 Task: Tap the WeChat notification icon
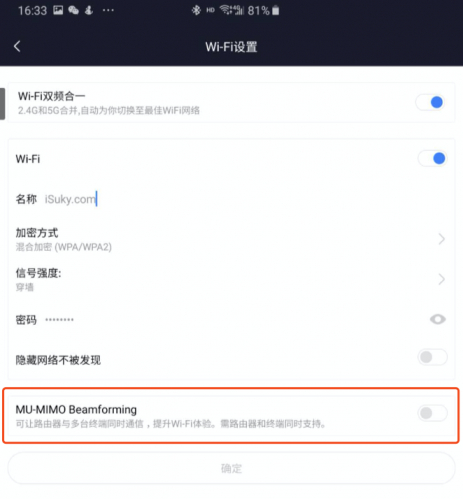pos(73,10)
